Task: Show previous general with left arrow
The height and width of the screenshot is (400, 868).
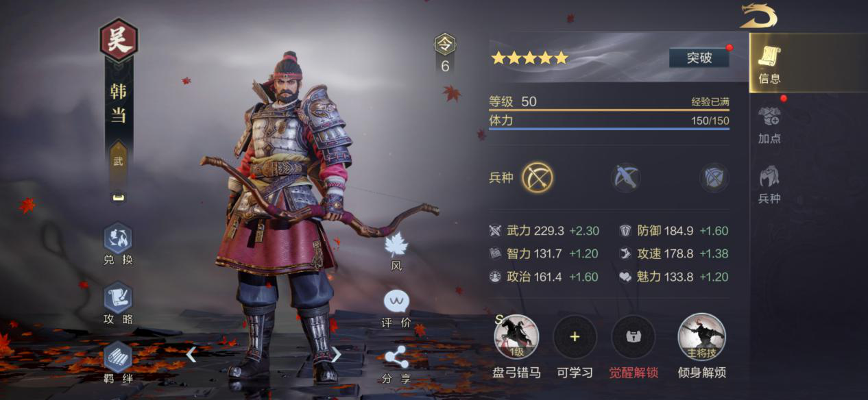Action: click(x=191, y=354)
